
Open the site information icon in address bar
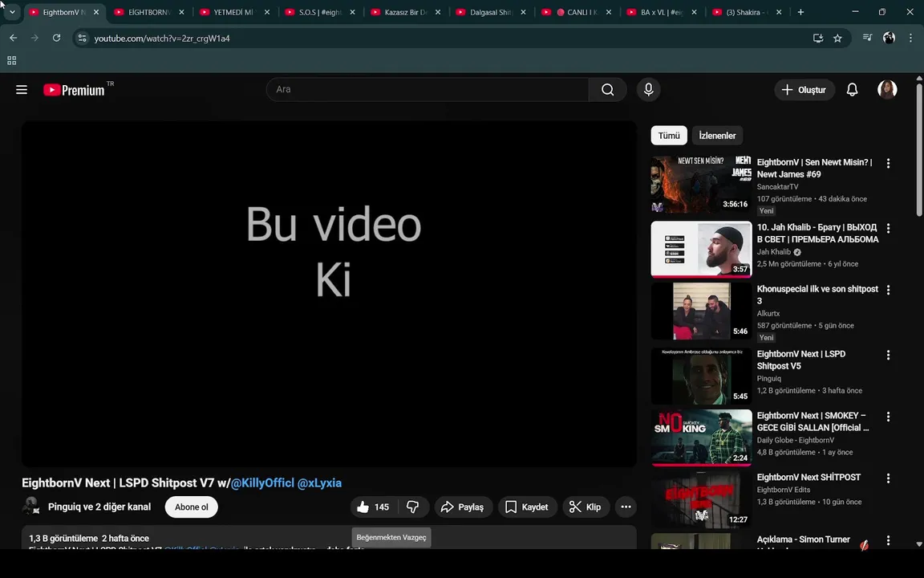[x=82, y=38]
